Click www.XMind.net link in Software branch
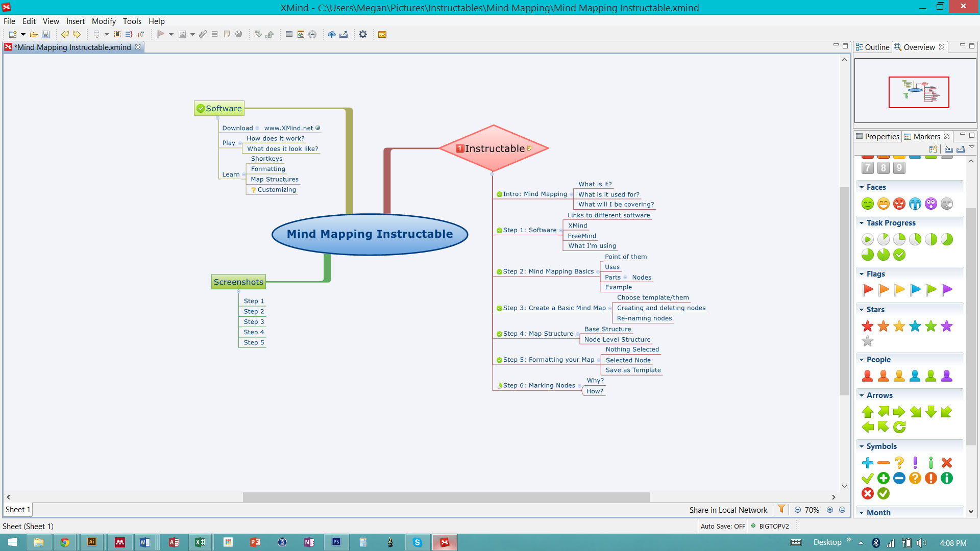Viewport: 980px width, 551px height. point(288,127)
